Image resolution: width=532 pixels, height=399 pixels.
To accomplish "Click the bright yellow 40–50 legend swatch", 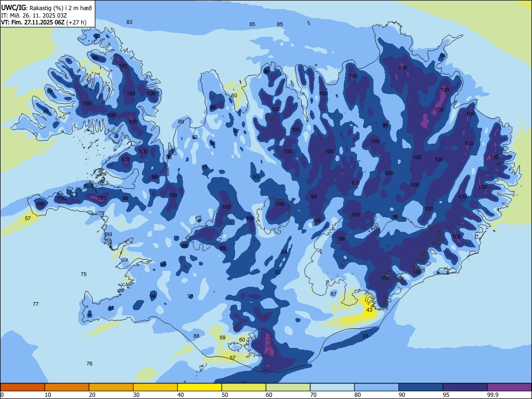I will tap(199, 387).
